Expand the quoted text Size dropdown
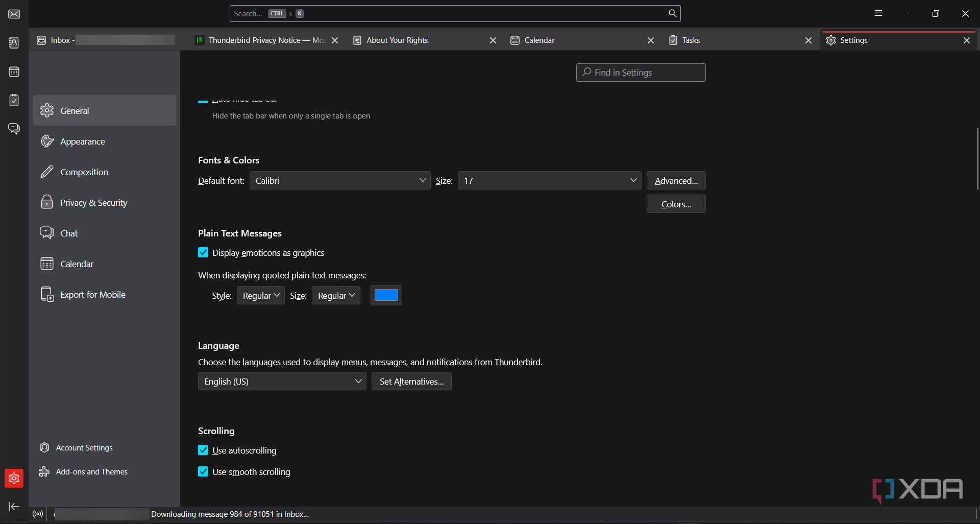 coord(336,295)
